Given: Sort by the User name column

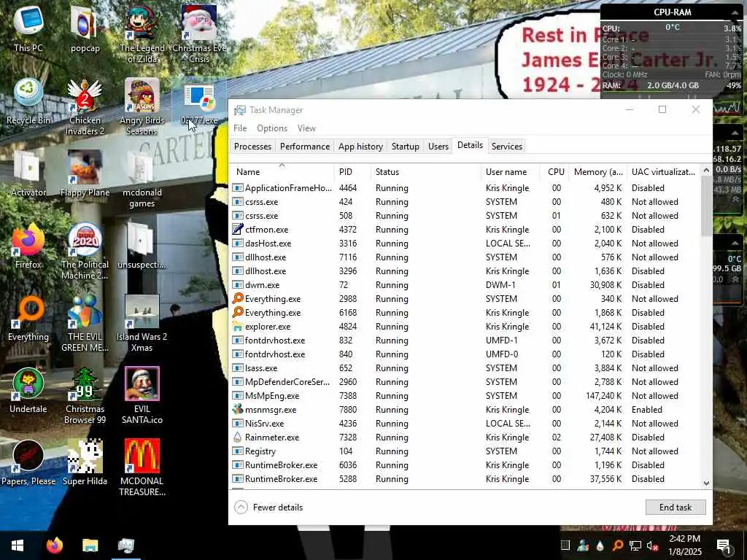Looking at the screenshot, I should 510,172.
